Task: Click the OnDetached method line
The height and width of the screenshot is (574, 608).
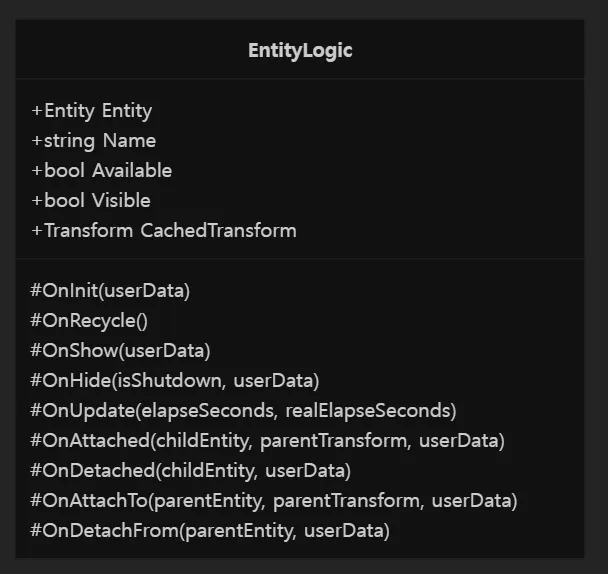Action: [190, 470]
